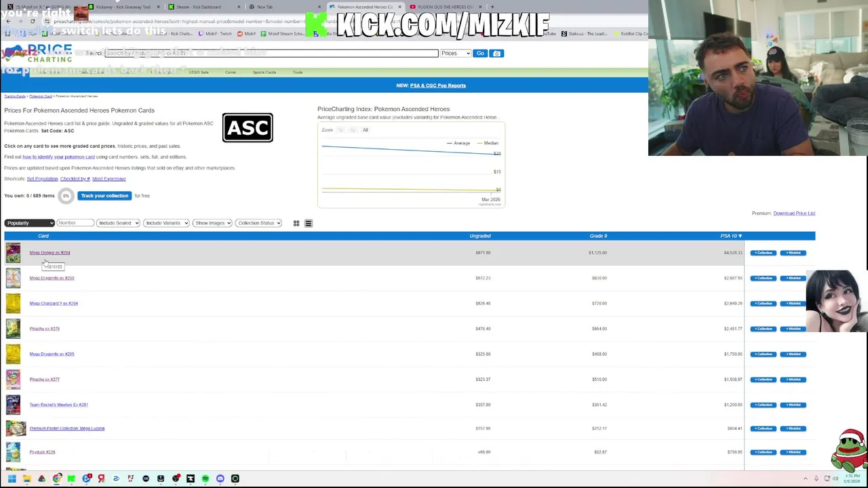The width and height of the screenshot is (868, 488).
Task: Open the Kick green taskbar icon
Action: point(71,479)
